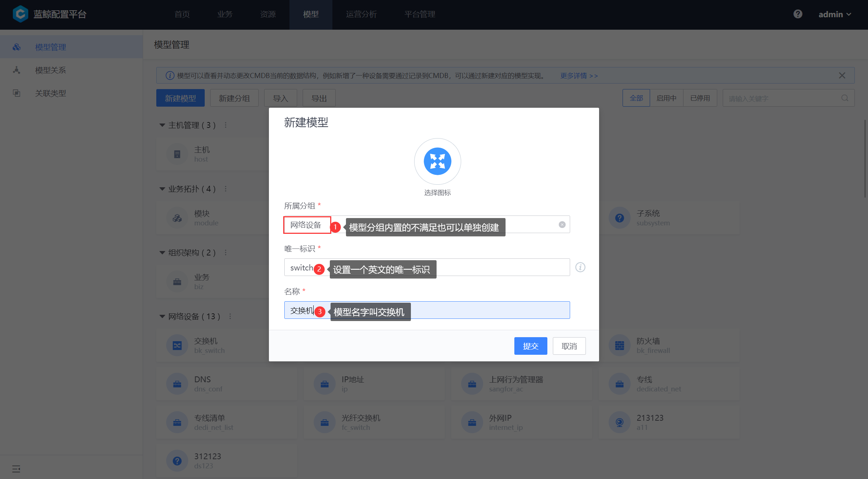The image size is (868, 479).
Task: Open more options for 业务拓扑 group
Action: pyautogui.click(x=226, y=189)
